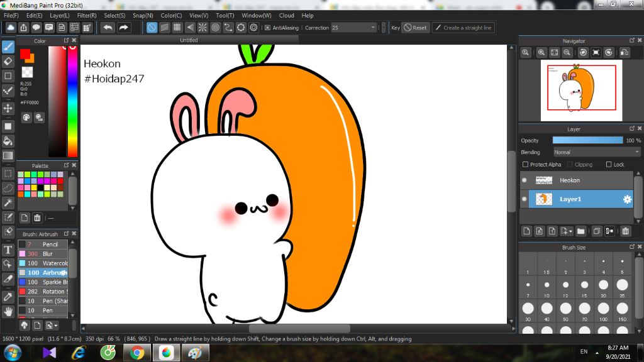Select the Eraser tool in the toolbox
The width and height of the screenshot is (644, 362).
point(8,62)
